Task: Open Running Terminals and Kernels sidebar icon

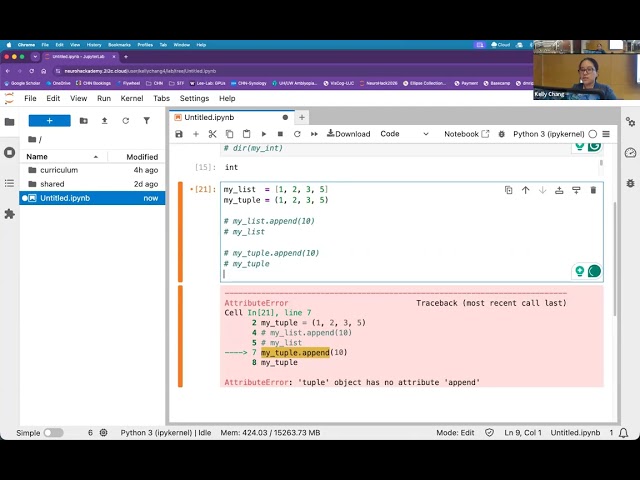Action: tap(9, 153)
